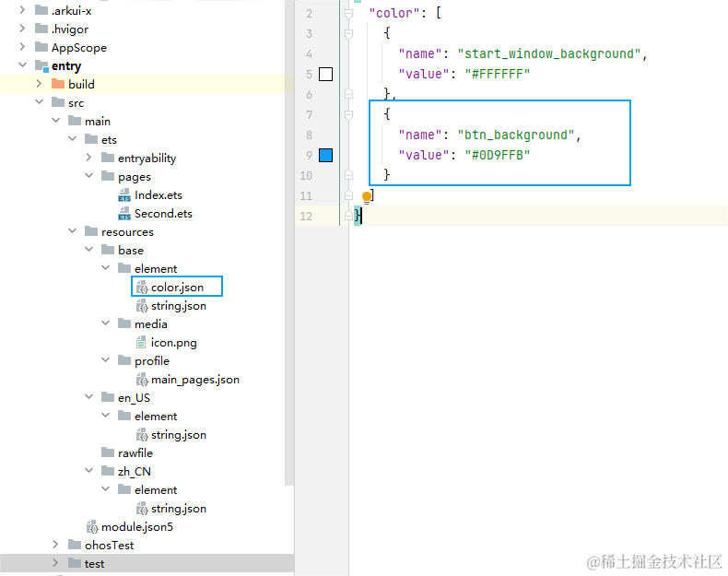Screen dimensions: 728x576
Task: Click the .hvigor folder icon
Action: [x=41, y=29]
